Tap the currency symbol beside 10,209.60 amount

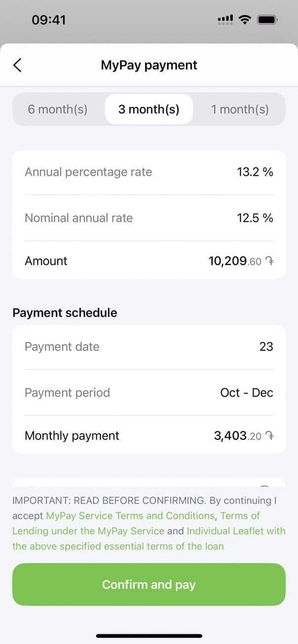pos(269,262)
